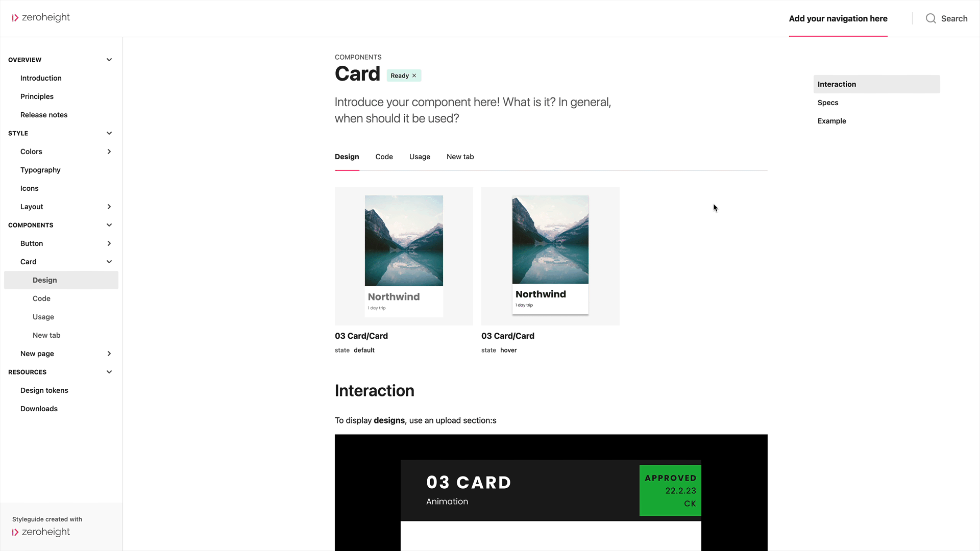
Task: Jump to Specs section anchor
Action: click(828, 103)
